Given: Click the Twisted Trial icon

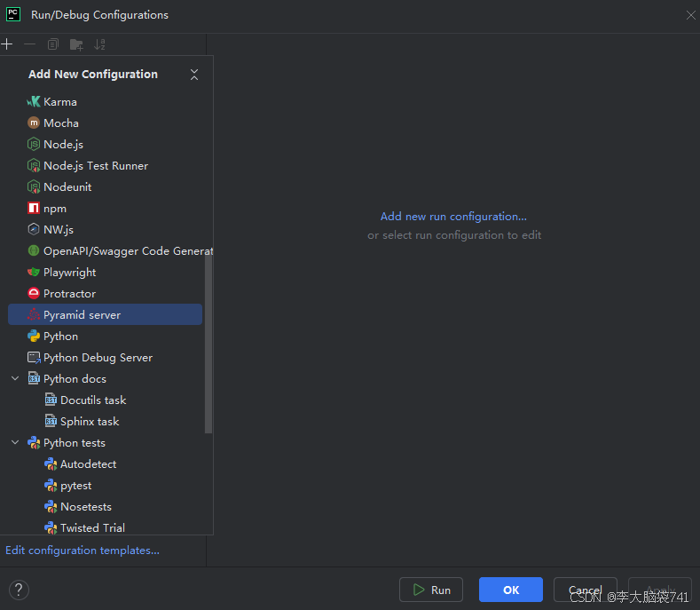Looking at the screenshot, I should coord(51,527).
